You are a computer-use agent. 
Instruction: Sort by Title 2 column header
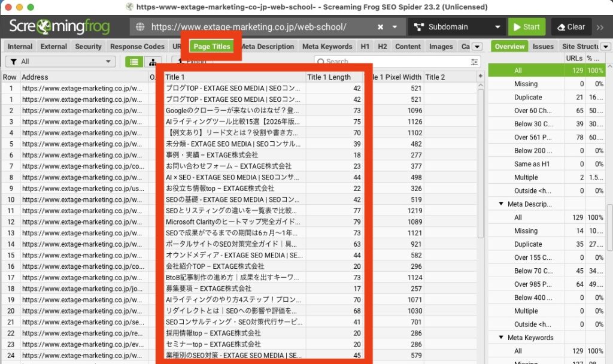[x=450, y=77]
